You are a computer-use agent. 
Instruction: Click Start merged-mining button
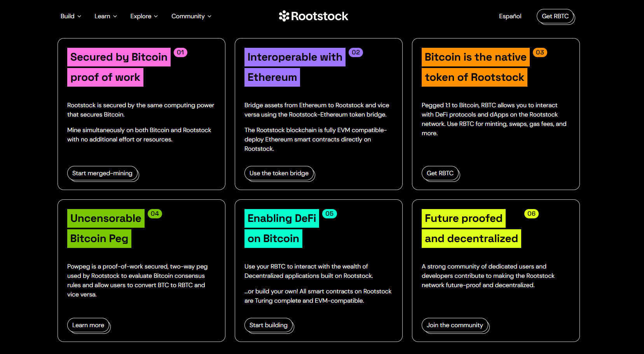click(x=103, y=173)
